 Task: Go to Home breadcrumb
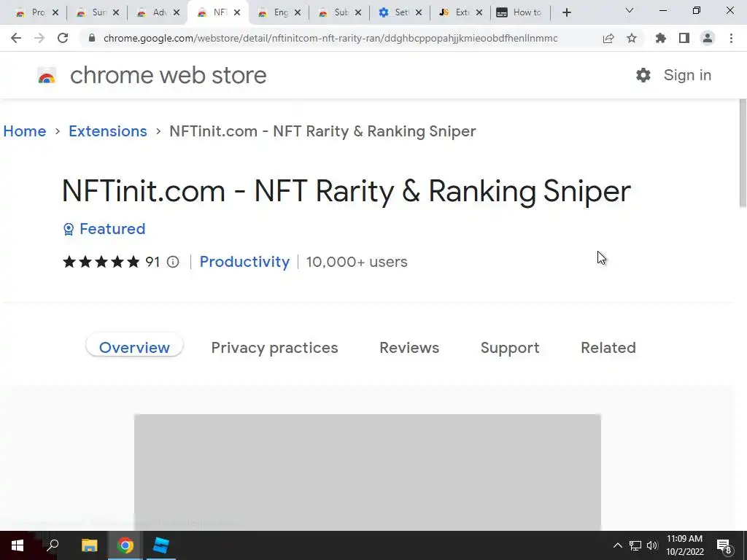point(25,131)
